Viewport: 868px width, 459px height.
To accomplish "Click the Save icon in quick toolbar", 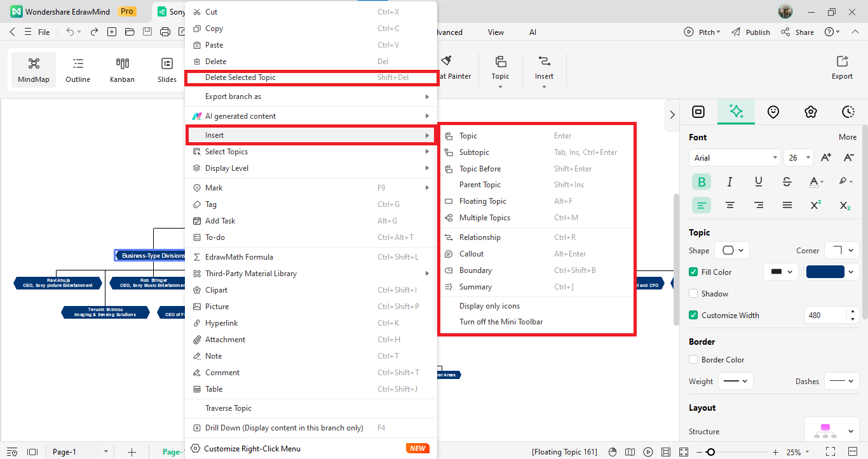I will tap(147, 32).
